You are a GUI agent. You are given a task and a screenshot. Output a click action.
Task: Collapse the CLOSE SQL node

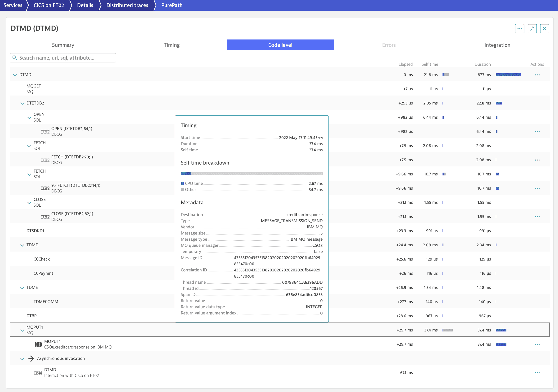click(x=29, y=203)
